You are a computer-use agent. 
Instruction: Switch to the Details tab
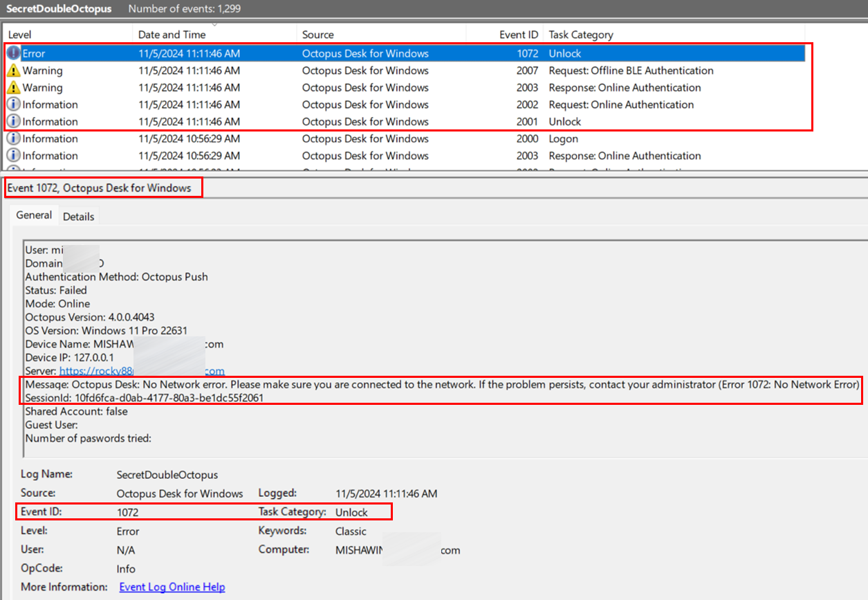[79, 217]
